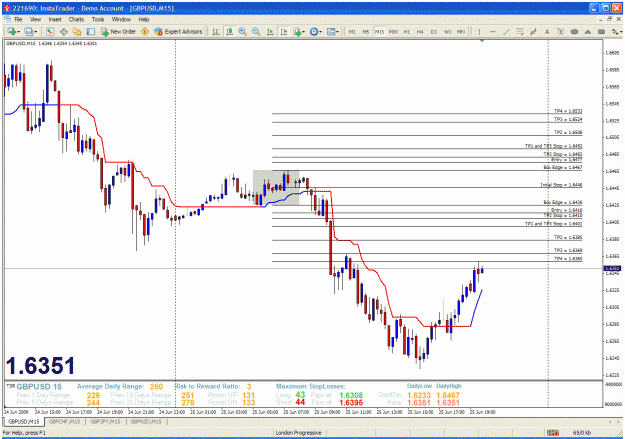Select the GBPUSD,M15 chart tab
Viewport: 625px width, 439px height.
[x=23, y=421]
